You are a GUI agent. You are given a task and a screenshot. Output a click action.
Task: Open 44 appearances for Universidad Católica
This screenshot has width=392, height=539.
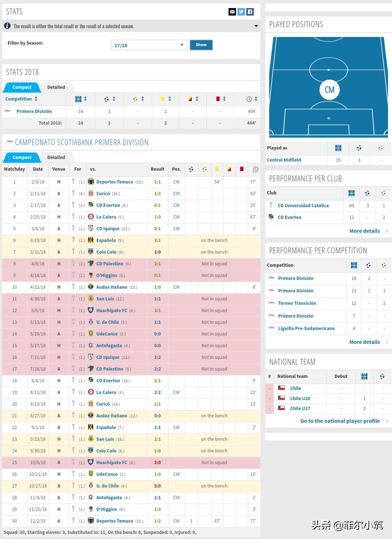point(351,205)
